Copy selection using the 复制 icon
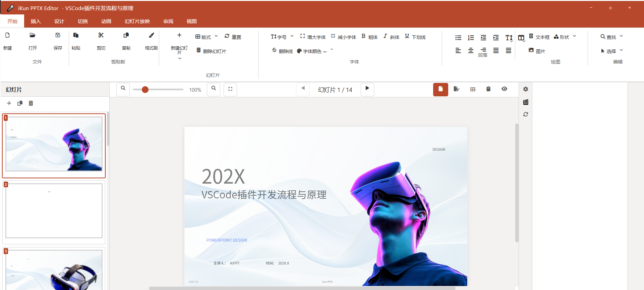This screenshot has width=644, height=290. 126,35
